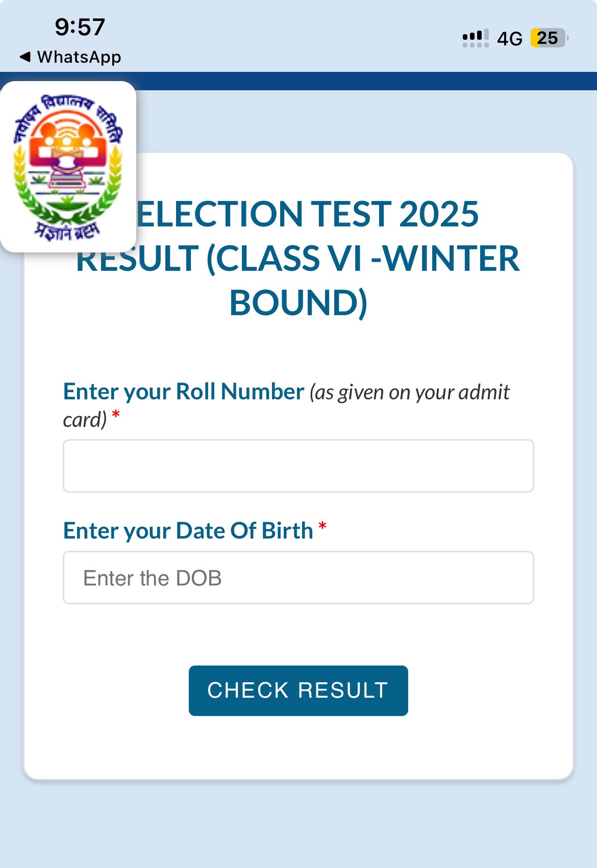Tap the 4G network indicator

pos(510,39)
